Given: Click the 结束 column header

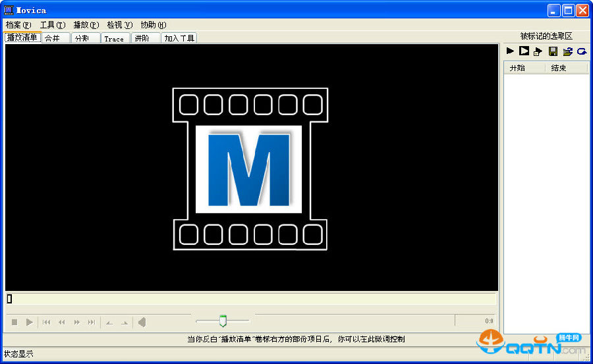Looking at the screenshot, I should pos(559,68).
